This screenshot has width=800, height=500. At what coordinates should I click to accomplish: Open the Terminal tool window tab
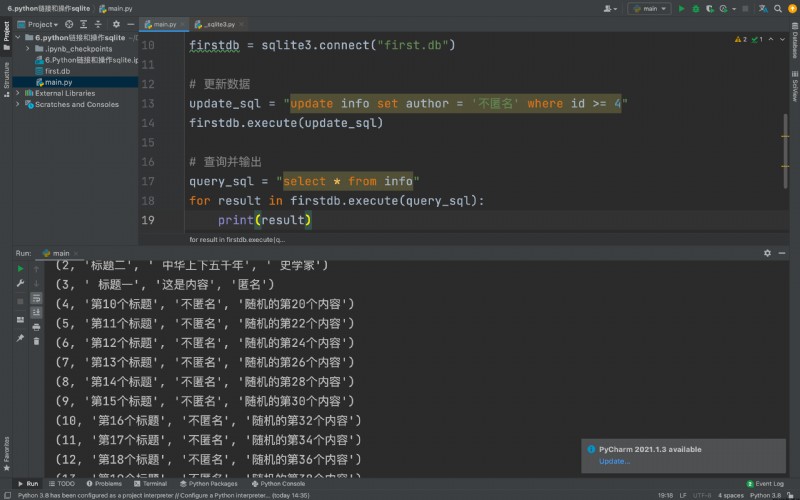(151, 484)
